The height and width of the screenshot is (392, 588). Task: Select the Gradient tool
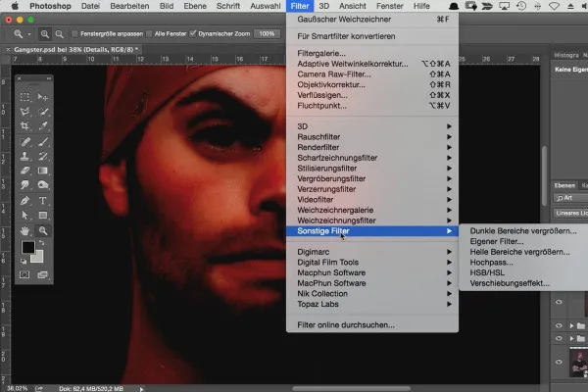43,171
